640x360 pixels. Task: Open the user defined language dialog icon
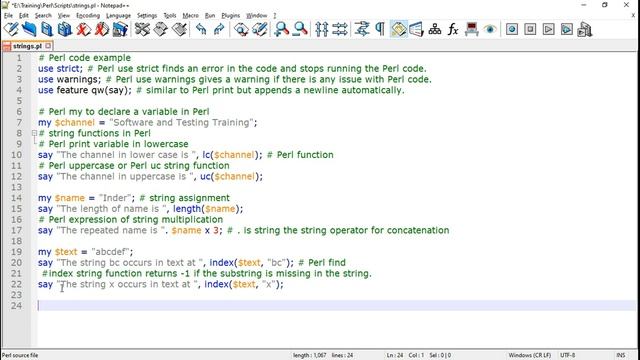pyautogui.click(x=416, y=29)
